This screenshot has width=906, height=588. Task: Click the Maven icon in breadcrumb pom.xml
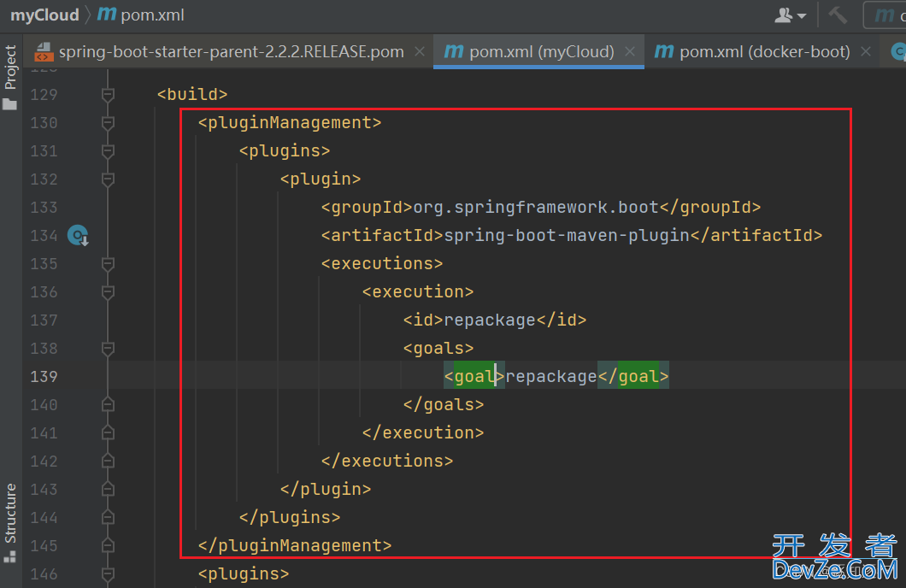tap(107, 14)
